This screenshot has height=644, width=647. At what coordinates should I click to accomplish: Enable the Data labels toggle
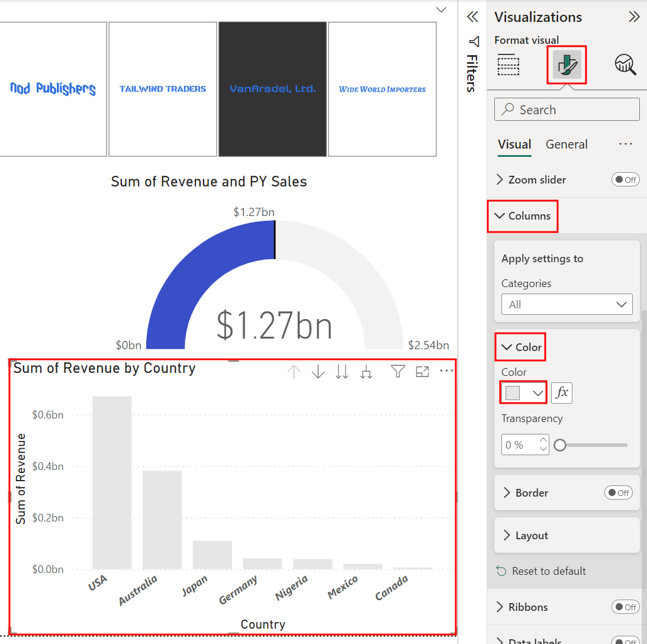[x=625, y=640]
